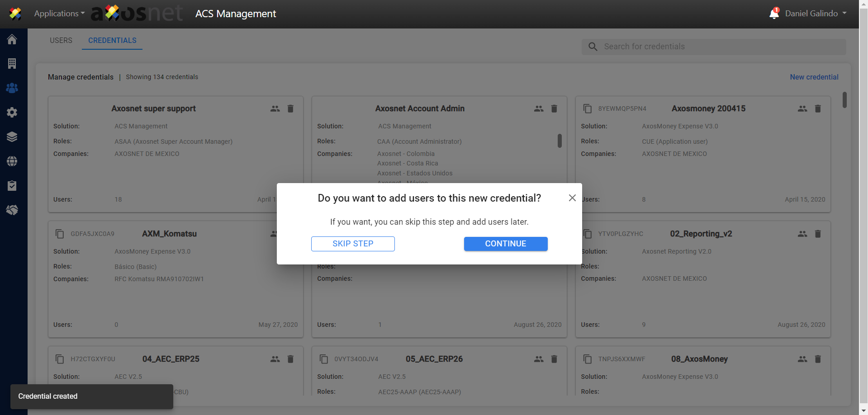Click the globe icon in sidebar

[x=12, y=161]
